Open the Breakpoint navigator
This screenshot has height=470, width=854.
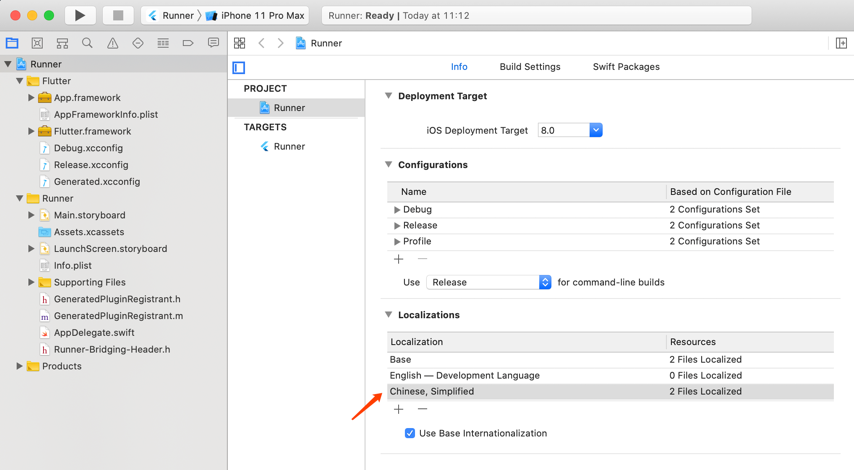point(188,43)
